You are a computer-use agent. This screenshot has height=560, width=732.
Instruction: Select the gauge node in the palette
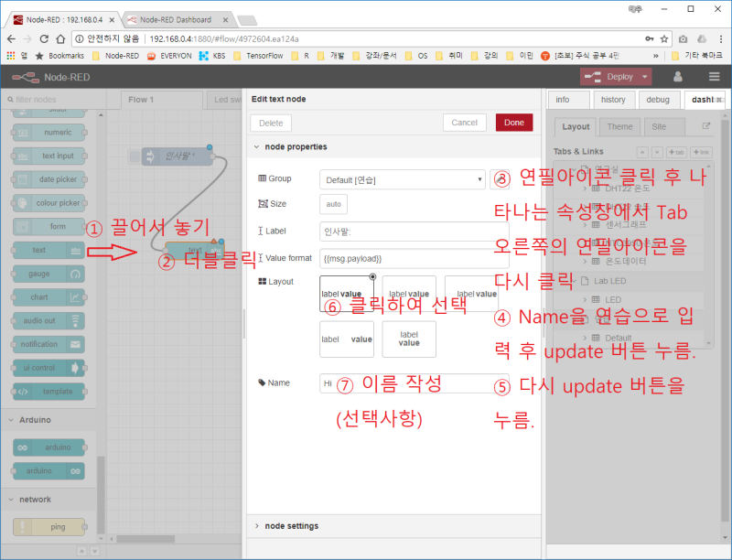[47, 274]
